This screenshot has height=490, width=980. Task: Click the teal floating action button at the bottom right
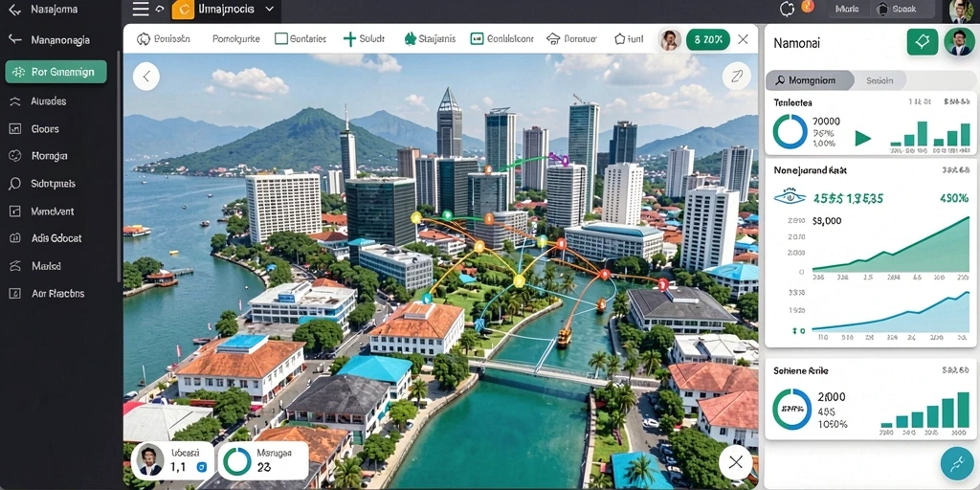[x=957, y=463]
